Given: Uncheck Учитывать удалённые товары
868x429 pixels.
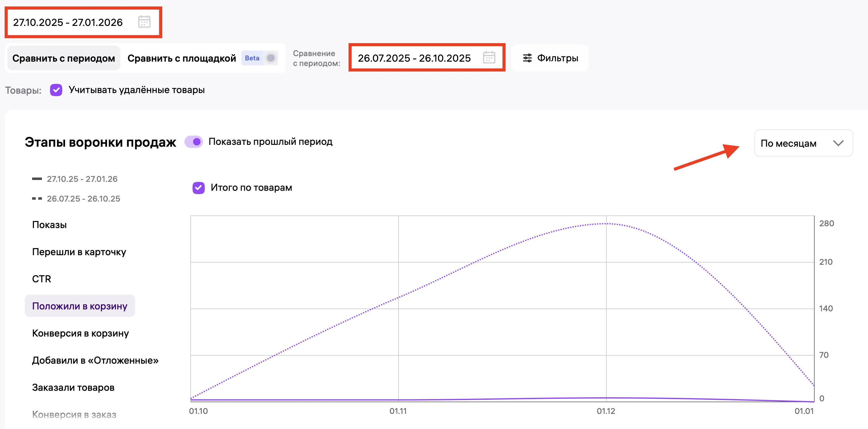Looking at the screenshot, I should 56,90.
